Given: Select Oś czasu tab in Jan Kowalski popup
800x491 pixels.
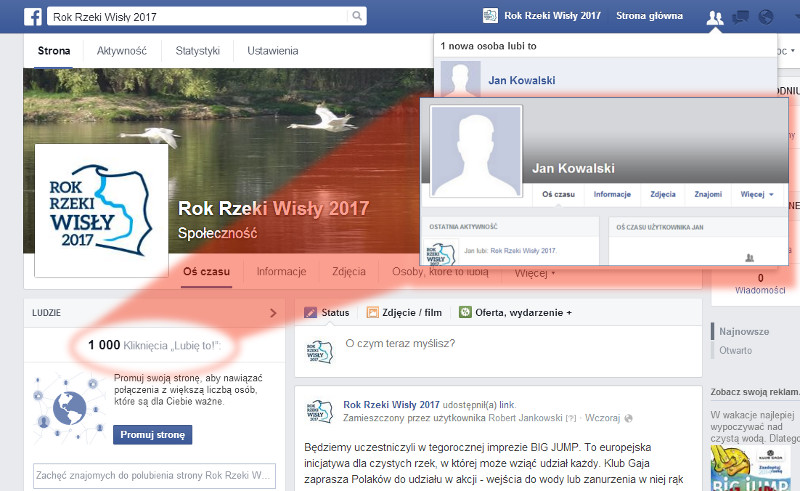Looking at the screenshot, I should (x=558, y=194).
